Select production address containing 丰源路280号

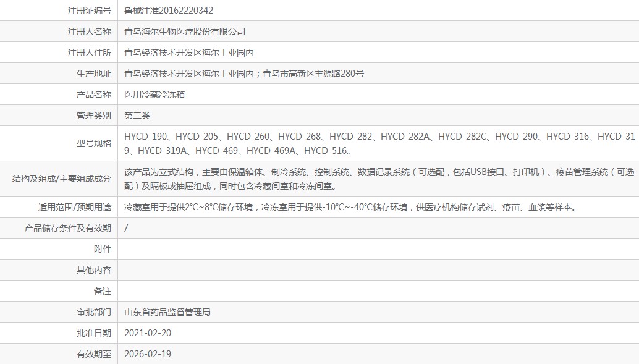244,74
